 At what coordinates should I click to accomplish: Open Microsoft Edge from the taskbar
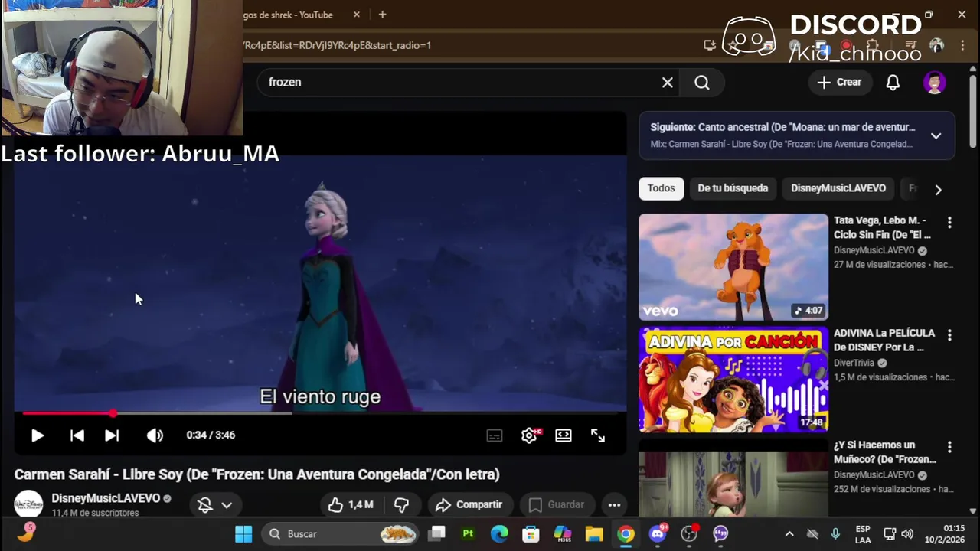[499, 534]
